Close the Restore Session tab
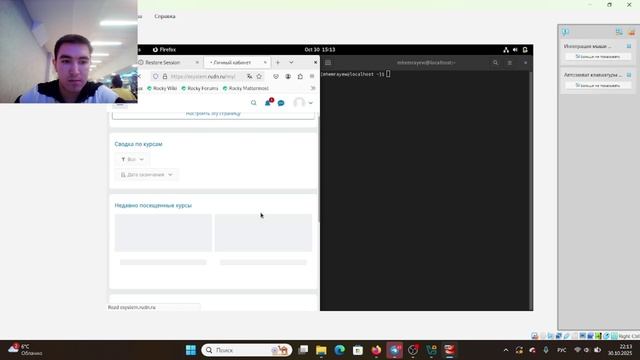The width and height of the screenshot is (640, 360). click(x=197, y=62)
